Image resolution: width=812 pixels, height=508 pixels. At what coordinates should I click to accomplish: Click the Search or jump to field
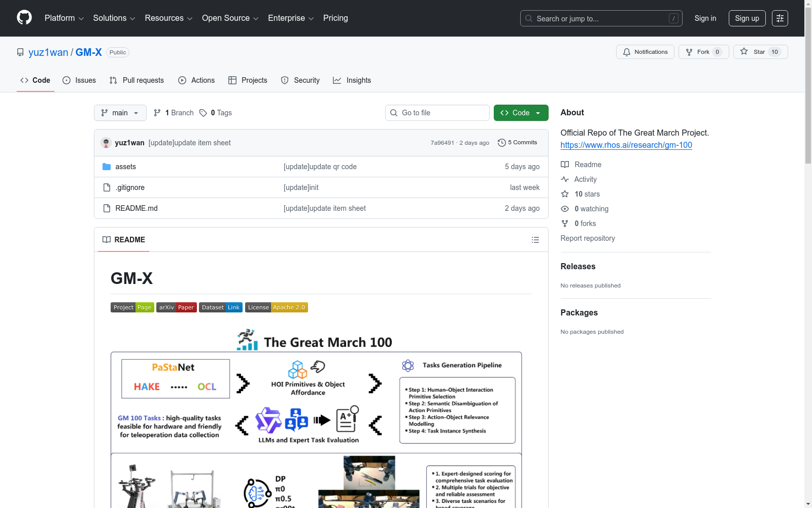pyautogui.click(x=601, y=18)
